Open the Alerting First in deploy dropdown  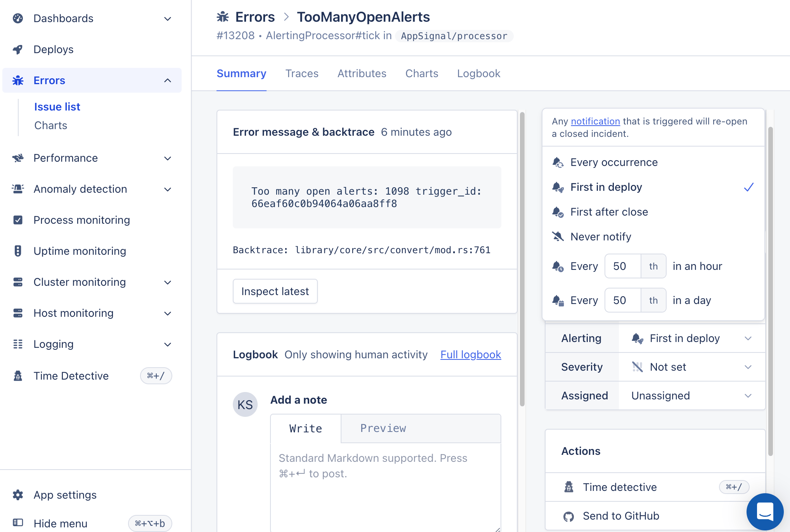692,339
